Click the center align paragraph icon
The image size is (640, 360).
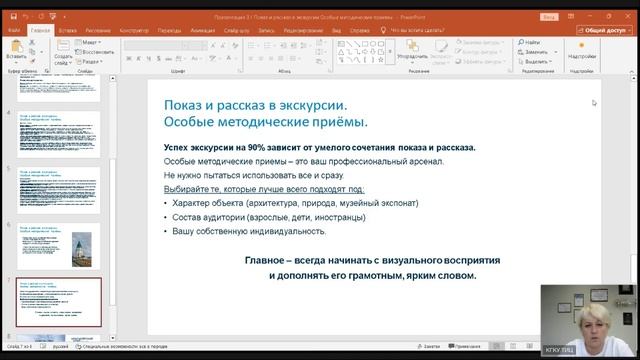click(x=261, y=59)
